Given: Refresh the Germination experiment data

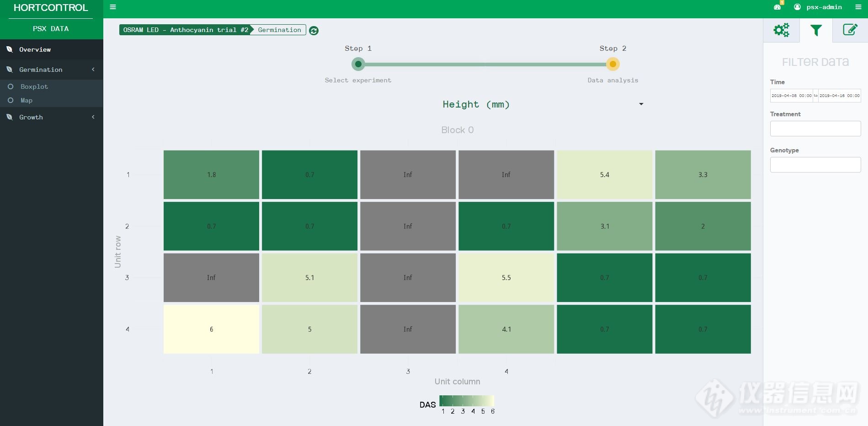Looking at the screenshot, I should [x=314, y=31].
